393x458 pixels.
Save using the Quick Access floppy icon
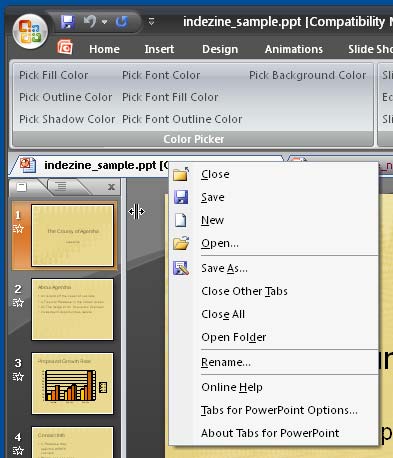(x=68, y=22)
